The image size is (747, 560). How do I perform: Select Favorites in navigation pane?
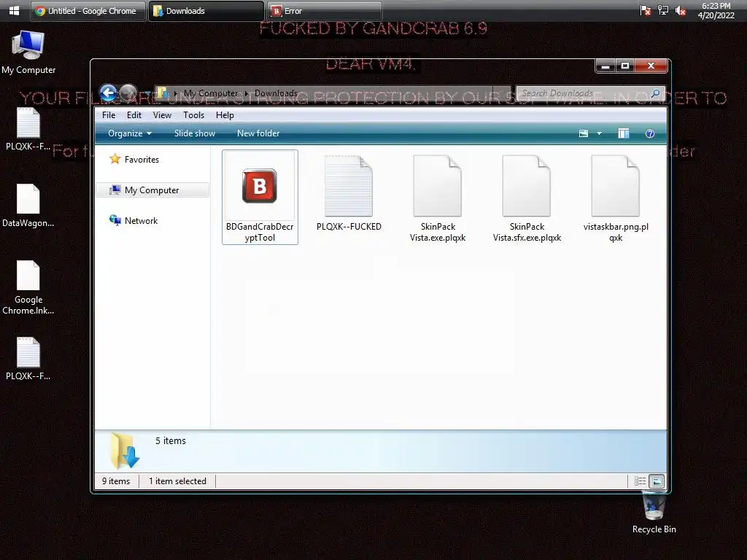pyautogui.click(x=134, y=159)
